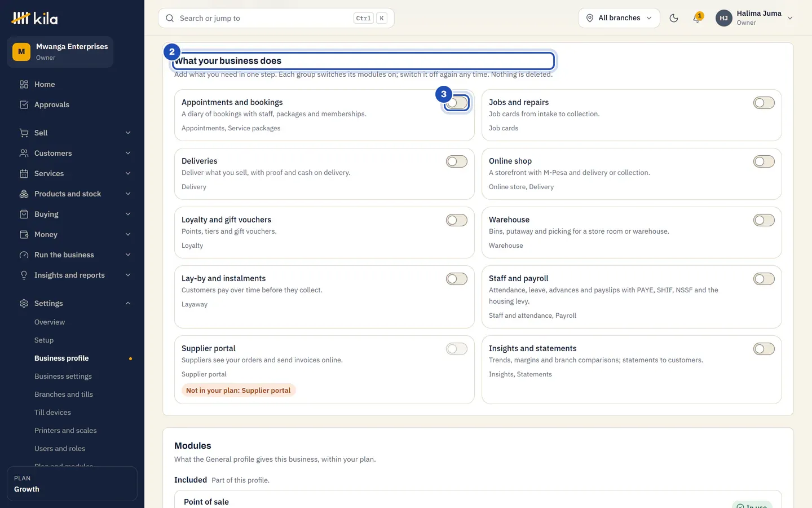Open the All branches dropdown
The image size is (812, 508).
pyautogui.click(x=619, y=18)
